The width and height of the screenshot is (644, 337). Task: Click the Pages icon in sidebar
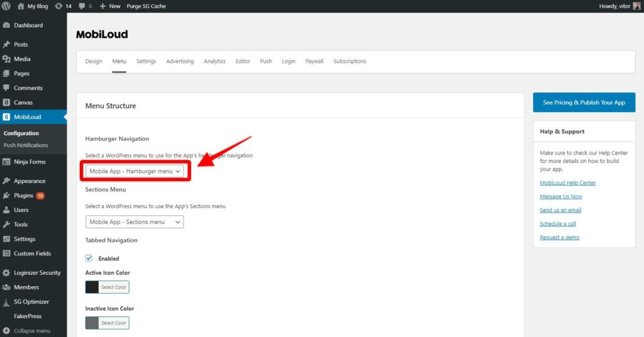tap(6, 74)
